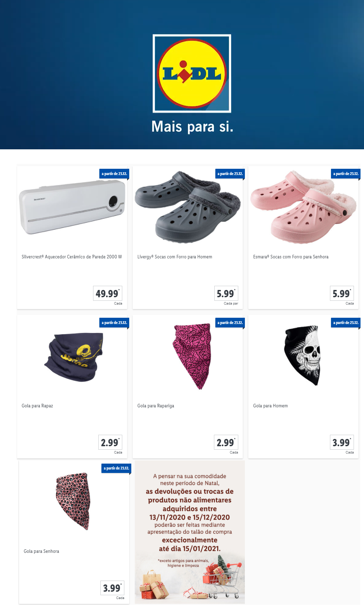Click the 2.99 price on Gola para Rapaz
This screenshot has height=607, width=364.
(x=110, y=442)
